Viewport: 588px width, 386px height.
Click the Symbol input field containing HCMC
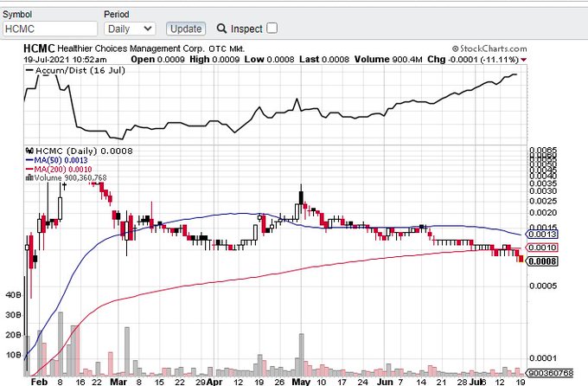point(50,29)
